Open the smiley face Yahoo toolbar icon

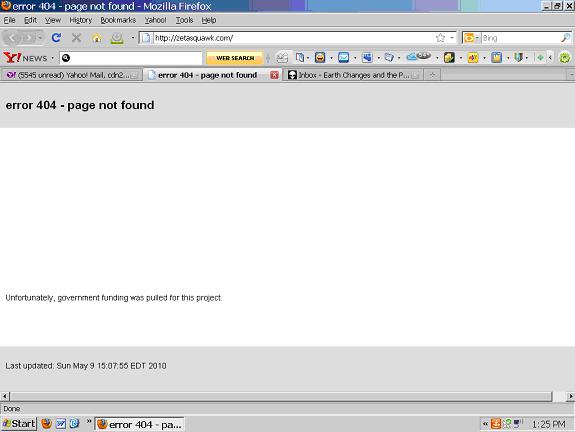pyautogui.click(x=320, y=58)
